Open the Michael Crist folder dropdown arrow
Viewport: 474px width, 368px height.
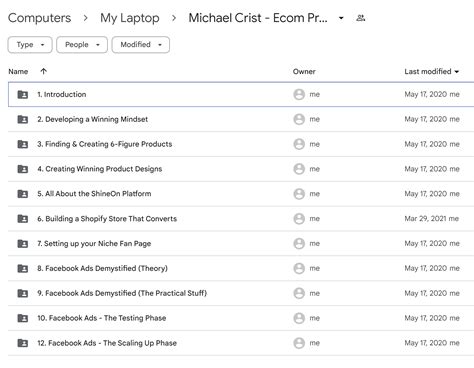click(x=341, y=18)
